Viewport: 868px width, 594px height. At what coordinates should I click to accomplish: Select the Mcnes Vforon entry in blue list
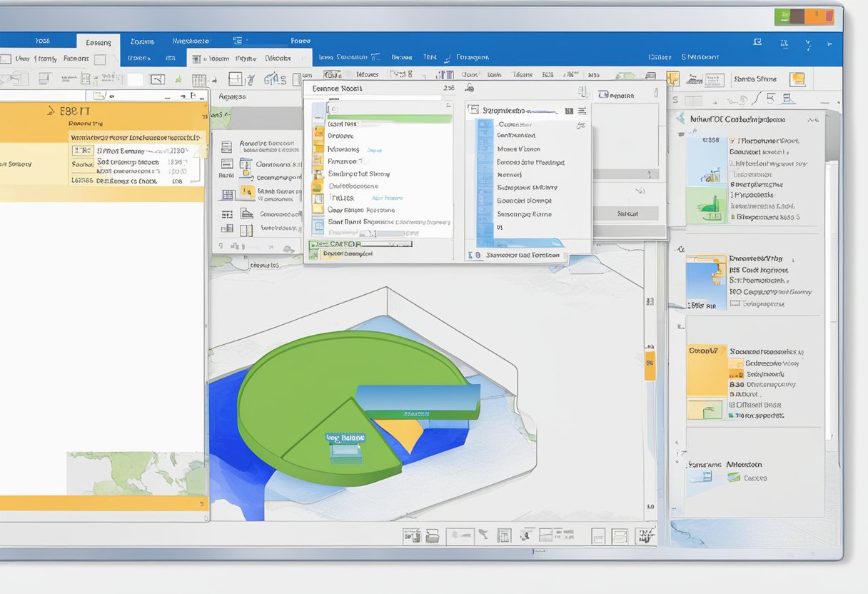(x=518, y=149)
